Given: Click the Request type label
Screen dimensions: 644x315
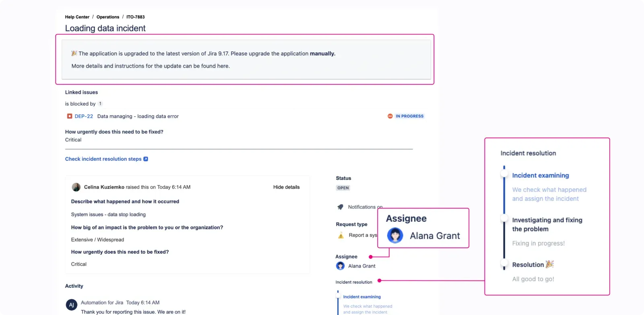Looking at the screenshot, I should pyautogui.click(x=352, y=224).
